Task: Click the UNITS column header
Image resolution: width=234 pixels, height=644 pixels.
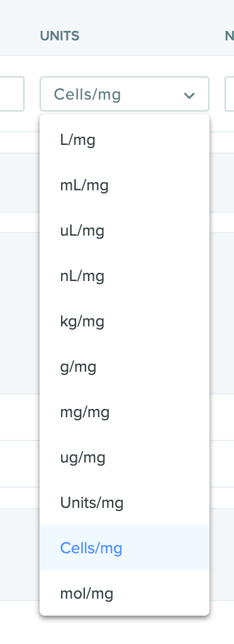Action: pyautogui.click(x=60, y=36)
